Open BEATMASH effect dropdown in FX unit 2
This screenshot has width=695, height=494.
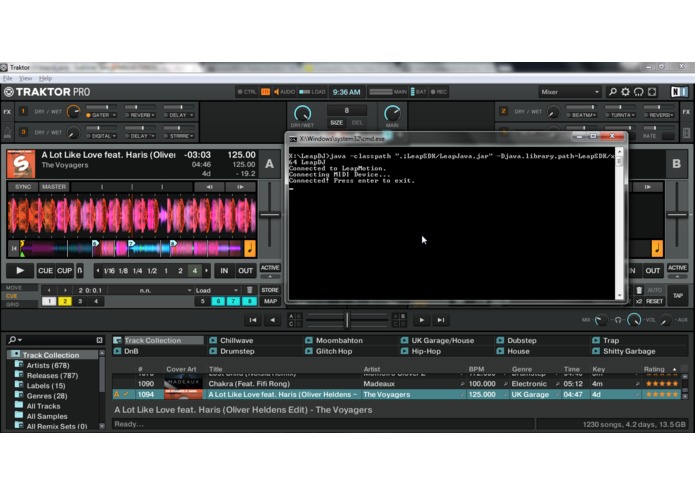[x=581, y=115]
